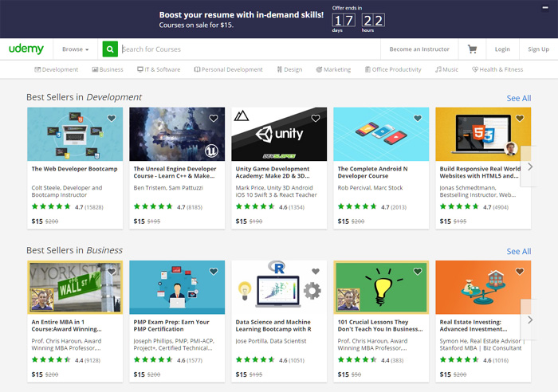The image size is (558, 392).
Task: Click the green search magnifier button
Action: (x=110, y=49)
